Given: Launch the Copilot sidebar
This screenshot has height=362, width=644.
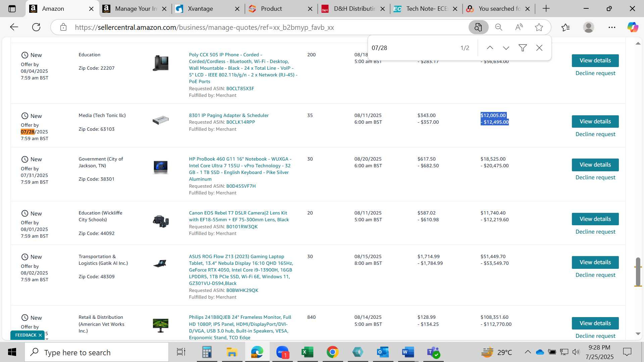Looking at the screenshot, I should 633,27.
